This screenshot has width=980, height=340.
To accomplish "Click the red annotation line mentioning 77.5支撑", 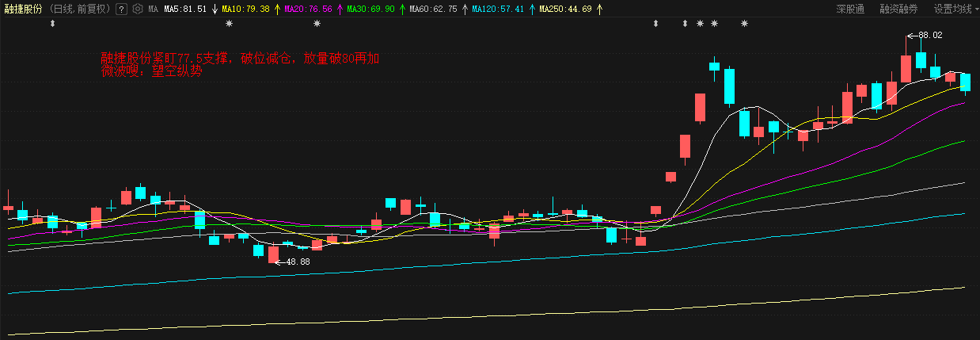I will [240, 59].
